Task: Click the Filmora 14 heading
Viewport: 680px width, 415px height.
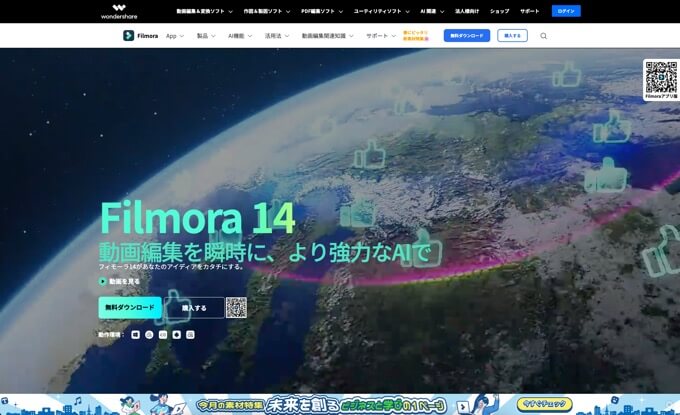Action: pyautogui.click(x=198, y=218)
